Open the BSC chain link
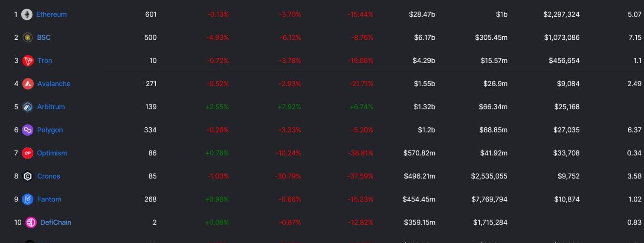The image size is (644, 243). click(x=44, y=38)
